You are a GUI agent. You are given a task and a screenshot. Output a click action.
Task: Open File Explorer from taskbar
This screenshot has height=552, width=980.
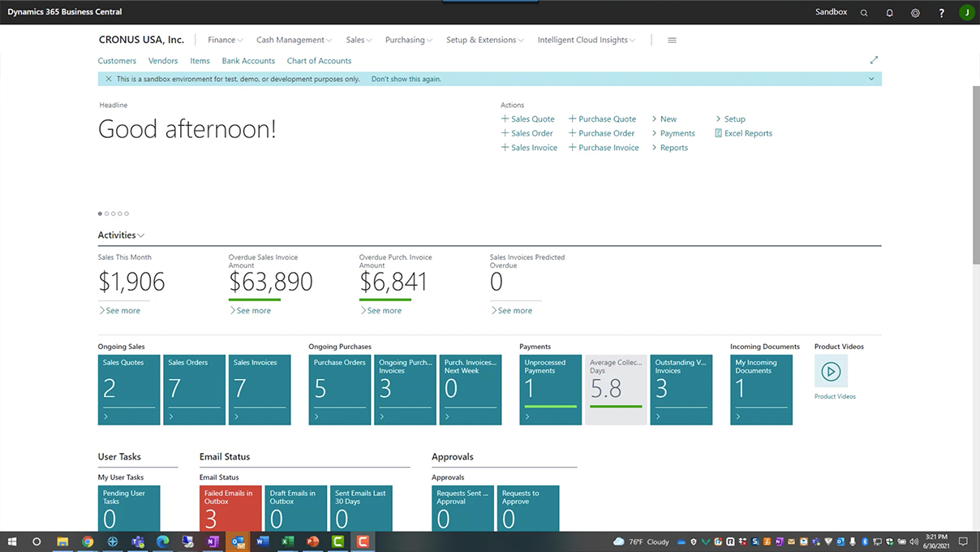click(62, 541)
